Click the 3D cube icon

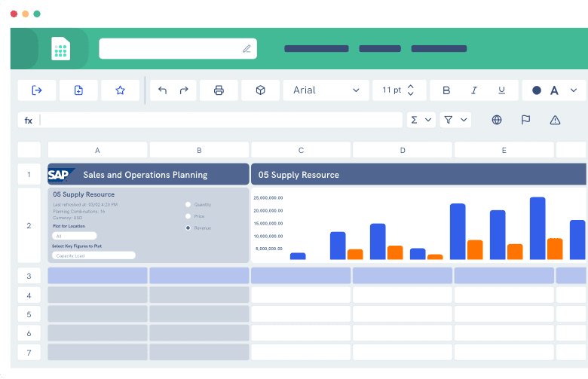[260, 90]
